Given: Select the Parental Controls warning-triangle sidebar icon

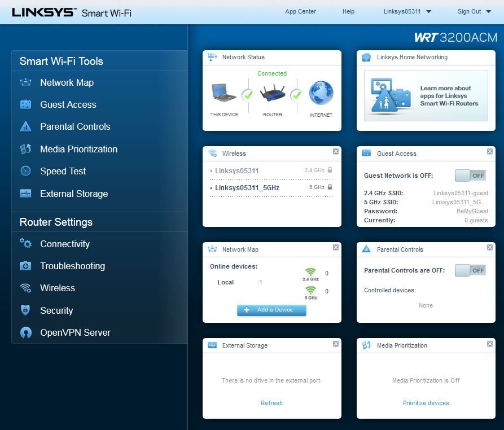Looking at the screenshot, I should [26, 126].
